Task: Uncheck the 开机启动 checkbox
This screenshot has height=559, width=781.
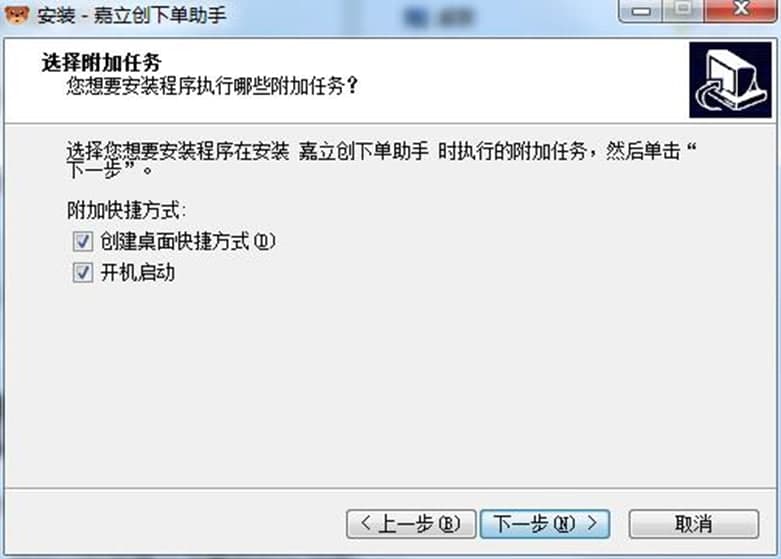Action: click(83, 273)
